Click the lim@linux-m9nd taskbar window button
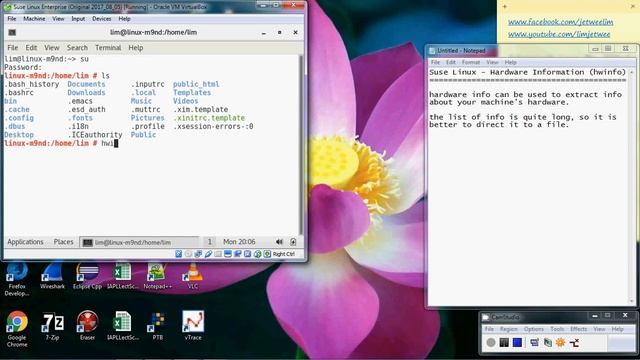640x360 pixels. pyautogui.click(x=139, y=242)
